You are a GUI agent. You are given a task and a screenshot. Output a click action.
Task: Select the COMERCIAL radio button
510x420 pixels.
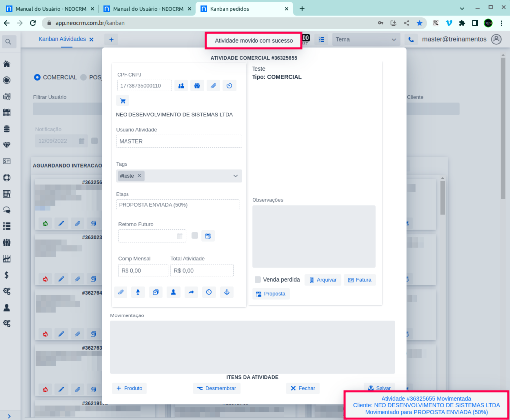coord(37,77)
